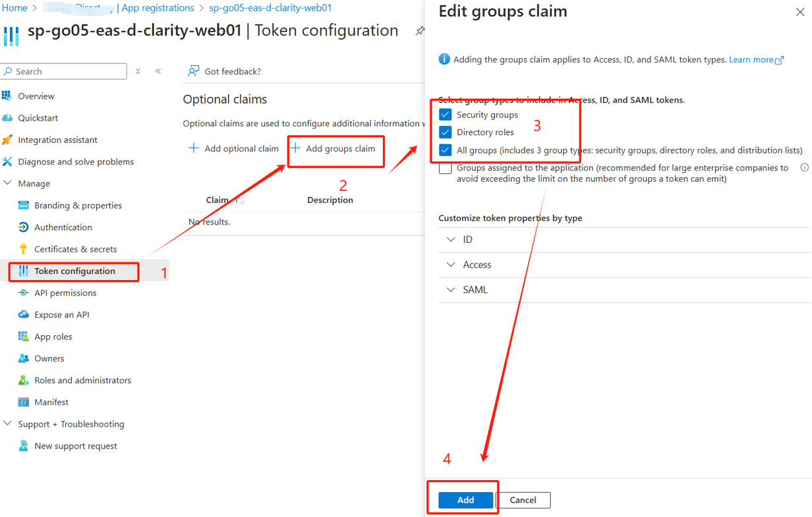This screenshot has width=812, height=517.
Task: Close the Edit groups claim panel
Action: (799, 12)
